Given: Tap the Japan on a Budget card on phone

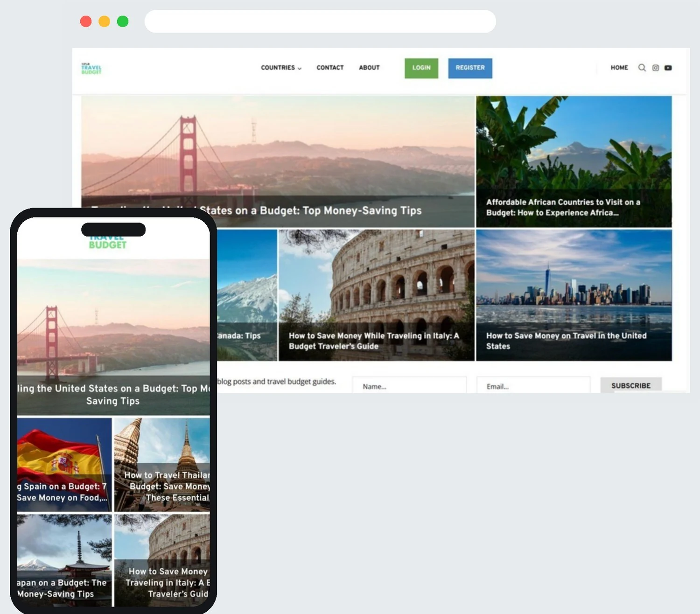Looking at the screenshot, I should (x=64, y=560).
